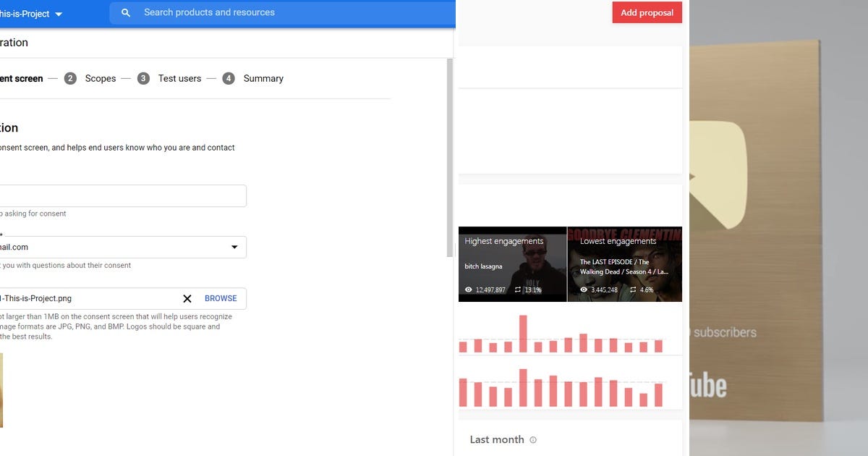
Task: Select the bitch lasagna video thumbnail
Action: [x=512, y=264]
